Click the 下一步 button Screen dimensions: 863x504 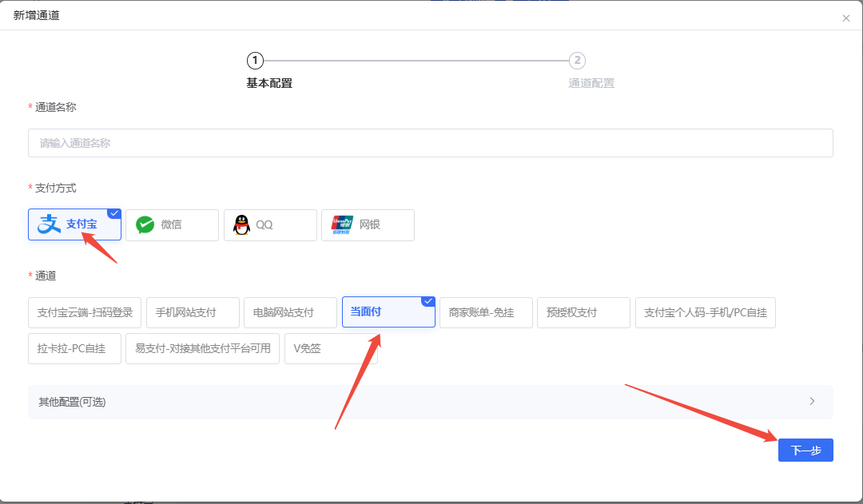pyautogui.click(x=805, y=450)
